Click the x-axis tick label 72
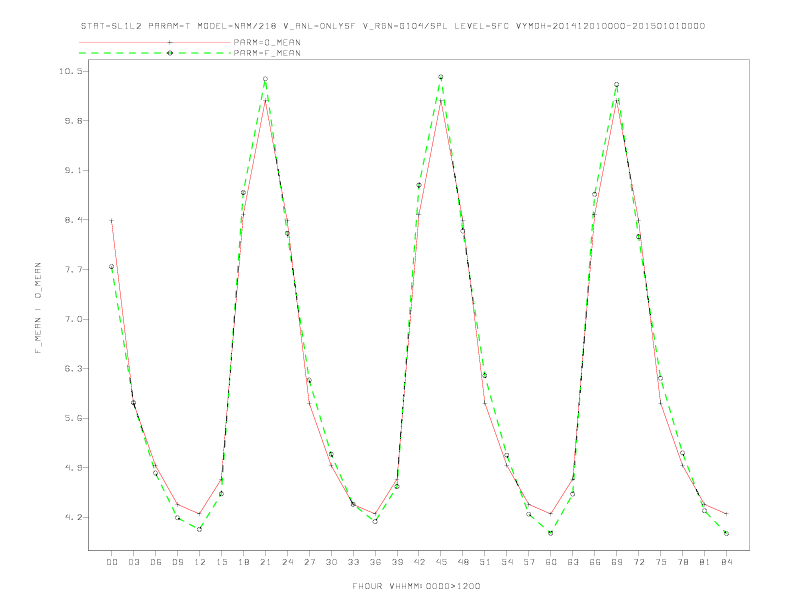The image size is (792, 612). coord(638,562)
